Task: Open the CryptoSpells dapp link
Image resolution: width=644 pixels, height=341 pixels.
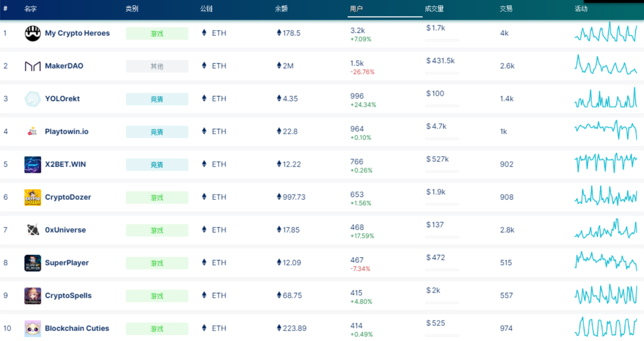Action: tap(68, 295)
